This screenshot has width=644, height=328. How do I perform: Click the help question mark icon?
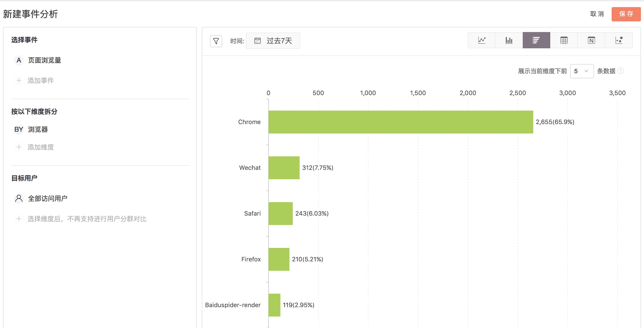pyautogui.click(x=621, y=71)
